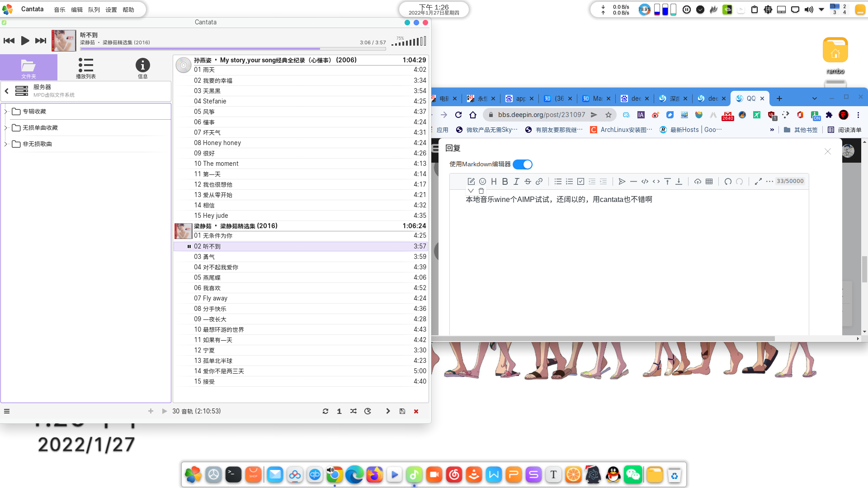This screenshot has height=488, width=868.
Task: Open the 队列 menu
Action: coord(94,9)
